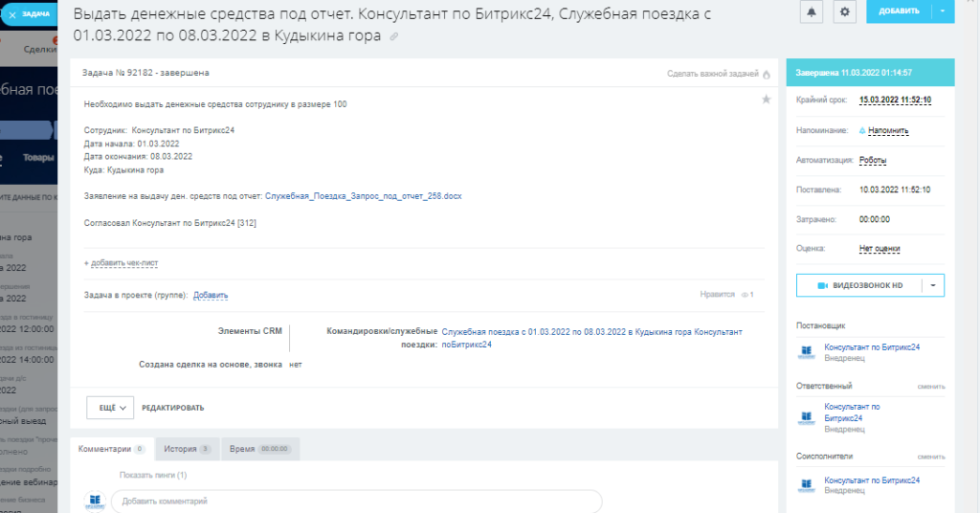Click the notification bell icon
The width and height of the screenshot is (980, 513).
click(x=812, y=11)
